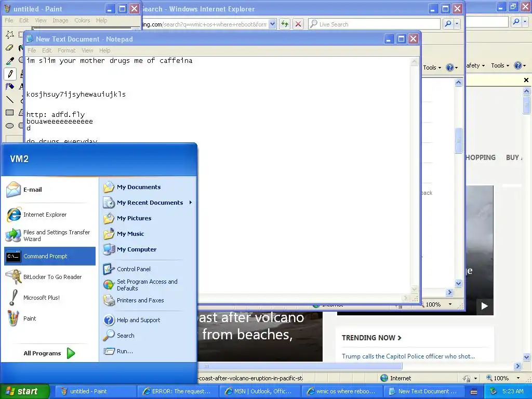Open the Safety dropdown in the rightmost IE window
The width and height of the screenshot is (532, 399).
[x=476, y=65]
